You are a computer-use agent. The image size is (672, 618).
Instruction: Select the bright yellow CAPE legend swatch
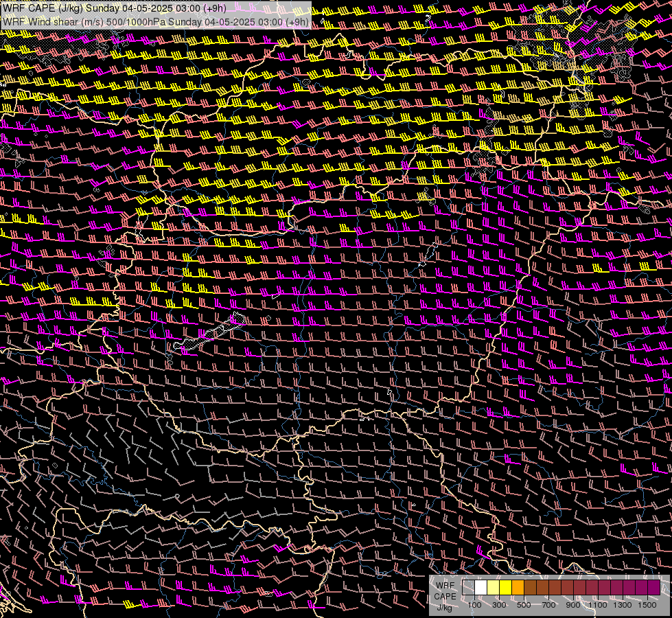click(x=506, y=588)
